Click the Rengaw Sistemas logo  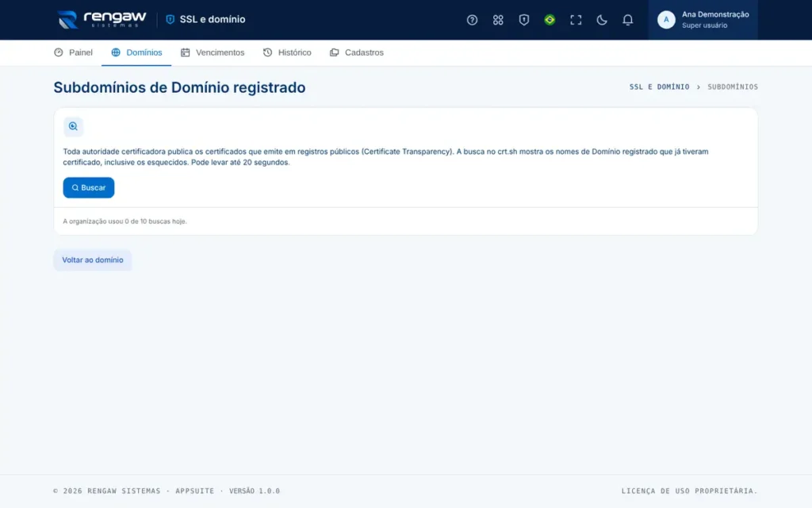pos(102,20)
